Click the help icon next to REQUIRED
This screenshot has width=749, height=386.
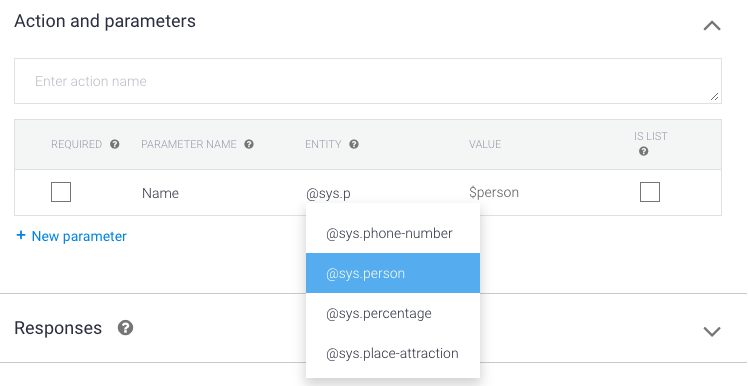(115, 144)
